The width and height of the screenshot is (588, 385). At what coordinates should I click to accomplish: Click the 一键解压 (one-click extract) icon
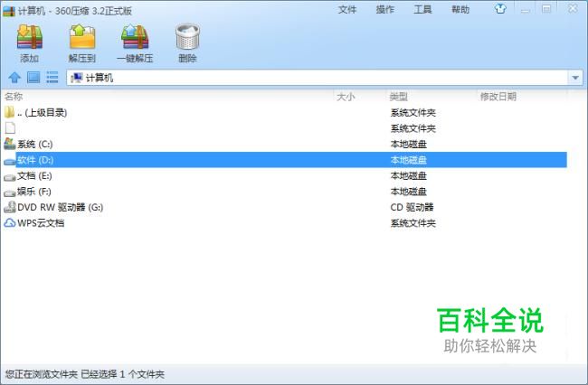(x=135, y=37)
